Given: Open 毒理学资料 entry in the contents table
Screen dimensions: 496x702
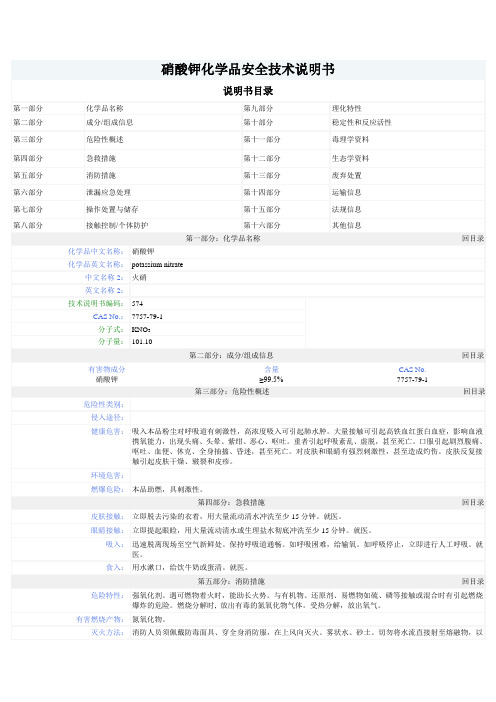Looking at the screenshot, I should point(351,139).
